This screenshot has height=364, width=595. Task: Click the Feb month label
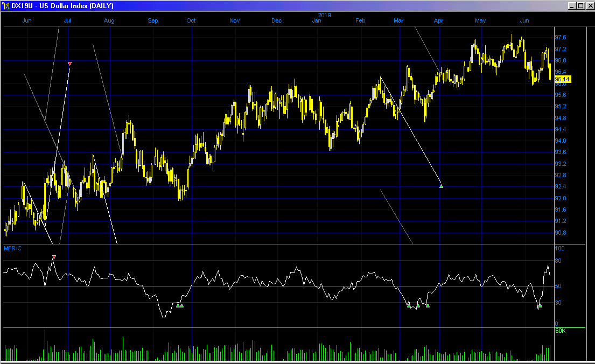pos(360,20)
